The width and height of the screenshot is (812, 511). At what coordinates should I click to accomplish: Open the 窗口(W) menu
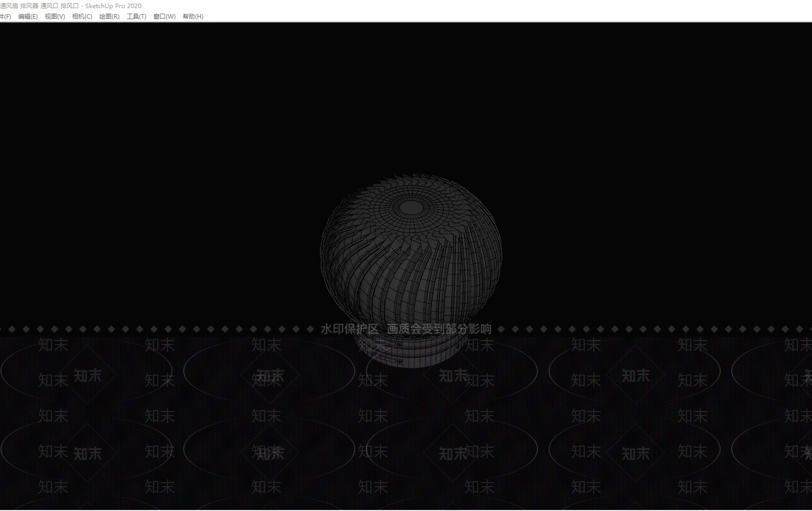click(164, 17)
